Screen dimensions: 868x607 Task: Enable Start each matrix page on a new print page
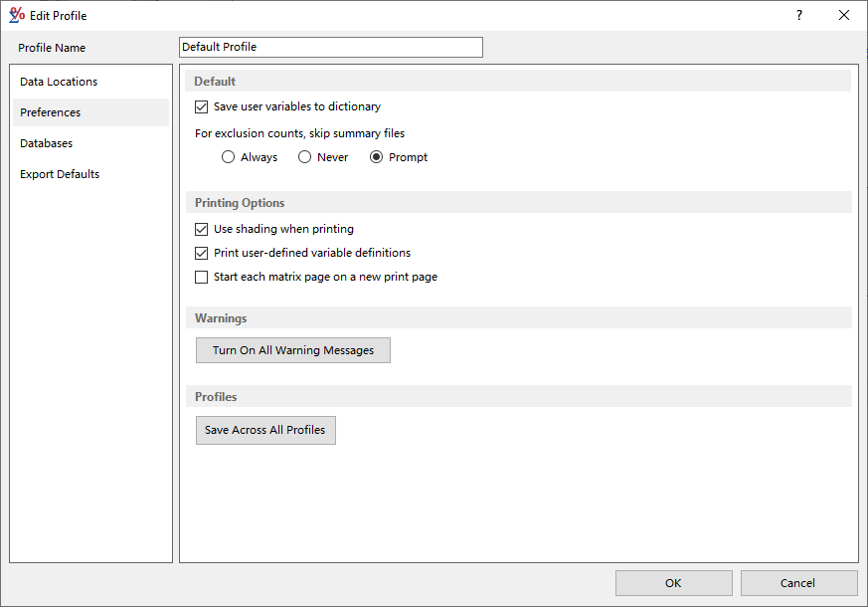(x=201, y=277)
